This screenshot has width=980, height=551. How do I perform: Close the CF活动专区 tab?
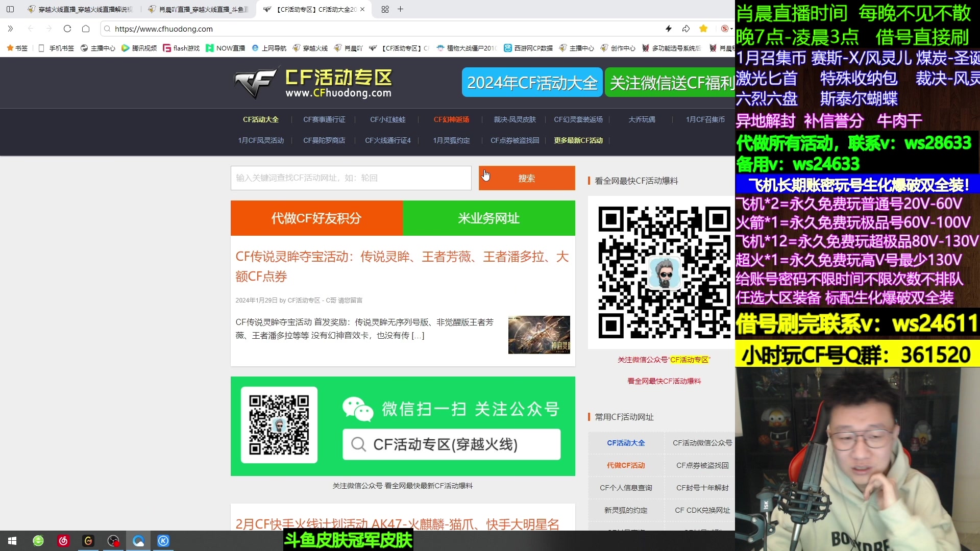click(362, 9)
